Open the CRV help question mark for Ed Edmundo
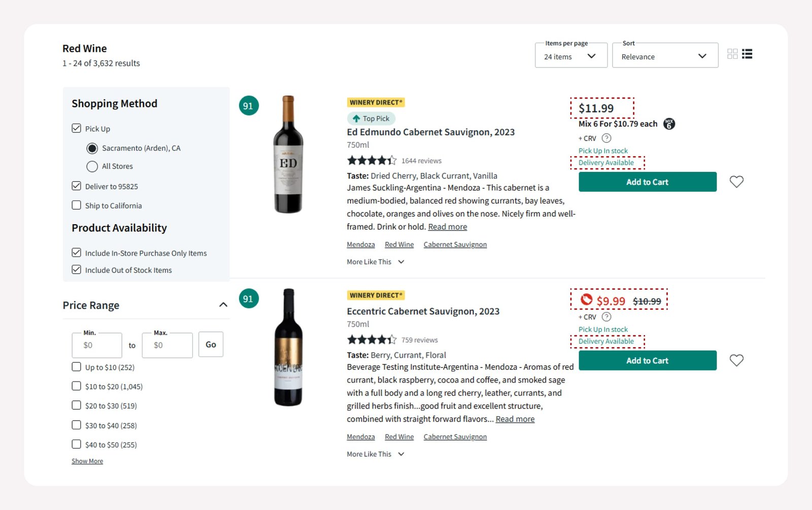 click(606, 138)
